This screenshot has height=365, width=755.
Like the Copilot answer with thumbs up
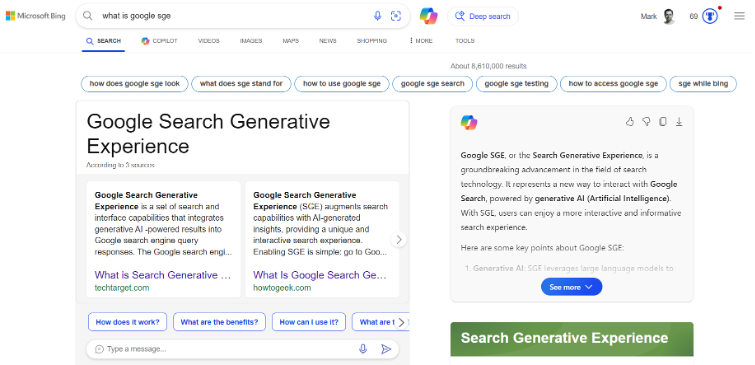(630, 122)
